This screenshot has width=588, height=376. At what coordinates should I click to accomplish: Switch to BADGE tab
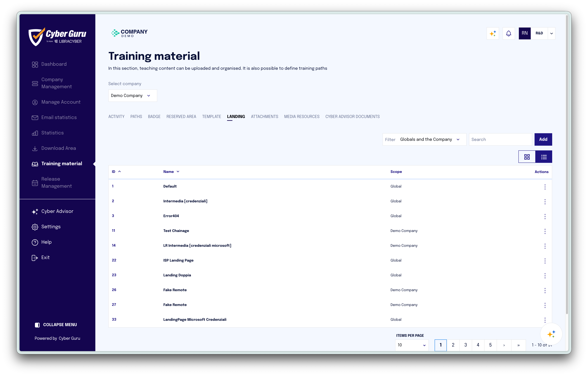tap(154, 117)
